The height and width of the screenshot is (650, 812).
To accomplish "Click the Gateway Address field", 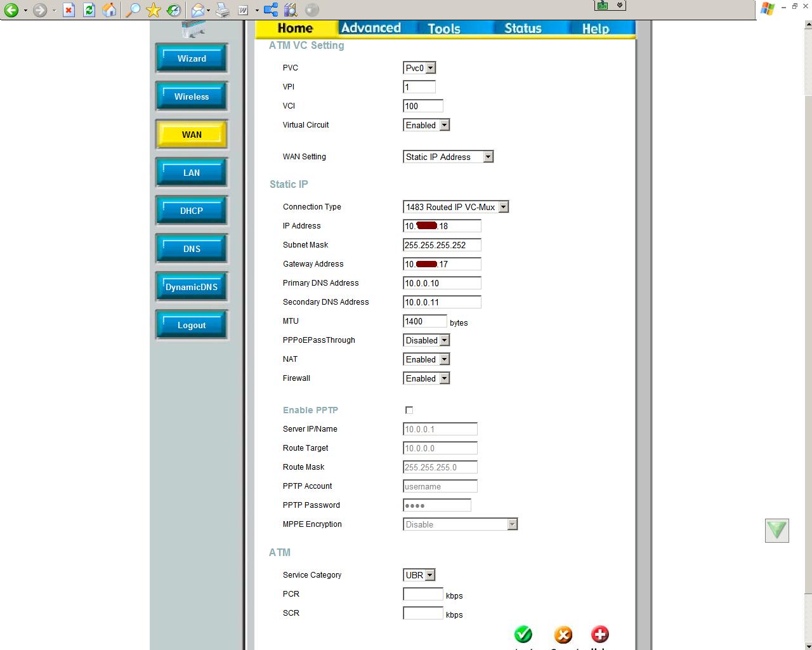I will pos(442,264).
